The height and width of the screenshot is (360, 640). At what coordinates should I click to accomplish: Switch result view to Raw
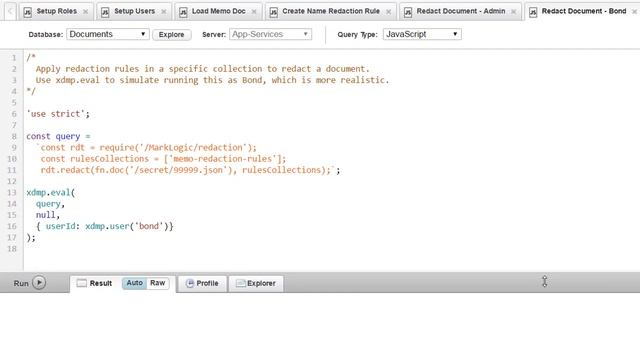158,283
